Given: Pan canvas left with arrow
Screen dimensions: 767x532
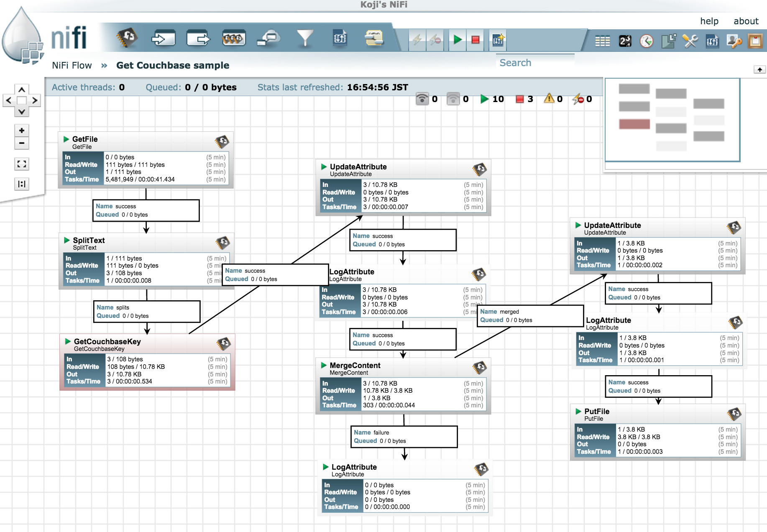Looking at the screenshot, I should [9, 100].
